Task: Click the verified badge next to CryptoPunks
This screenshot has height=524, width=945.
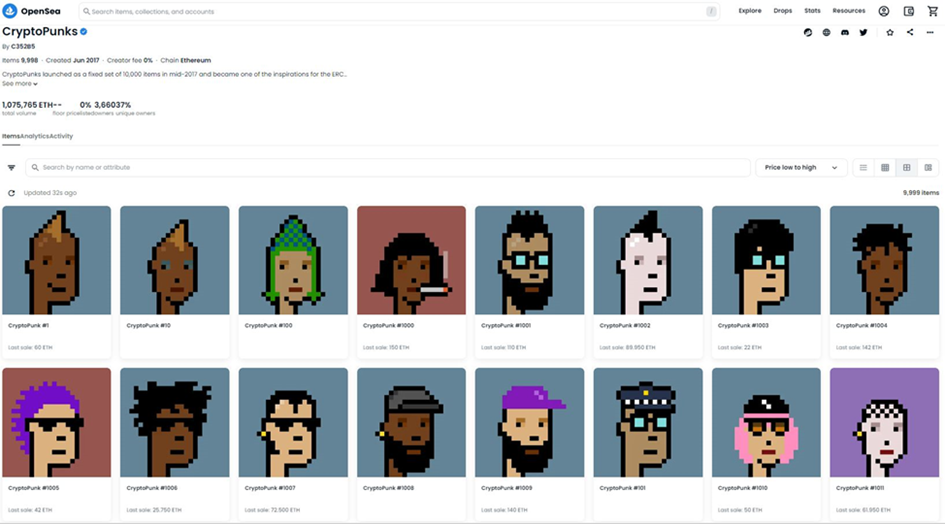Action: point(84,31)
